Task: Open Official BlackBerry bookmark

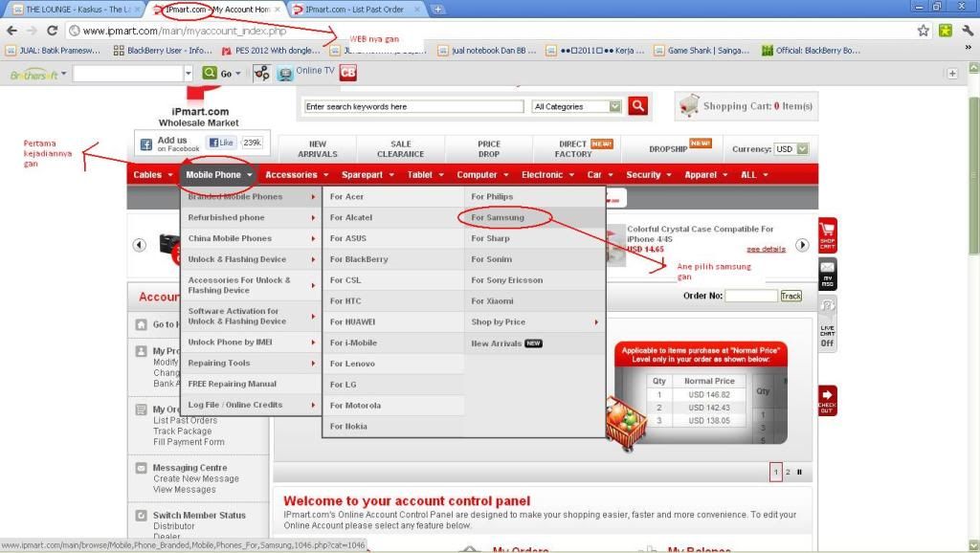Action: pos(812,51)
